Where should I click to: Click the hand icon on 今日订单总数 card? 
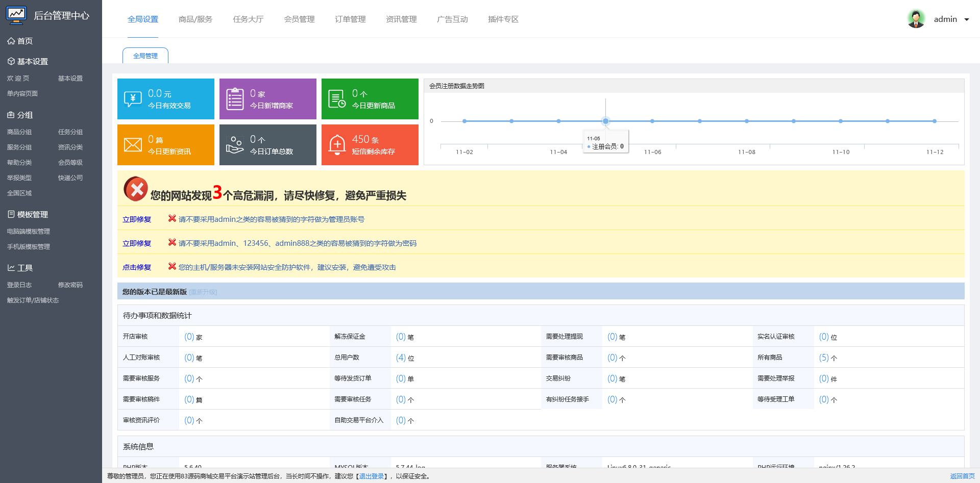(x=235, y=145)
